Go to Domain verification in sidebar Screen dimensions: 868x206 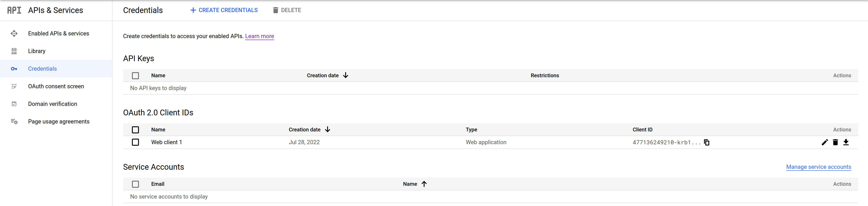pyautogui.click(x=53, y=104)
